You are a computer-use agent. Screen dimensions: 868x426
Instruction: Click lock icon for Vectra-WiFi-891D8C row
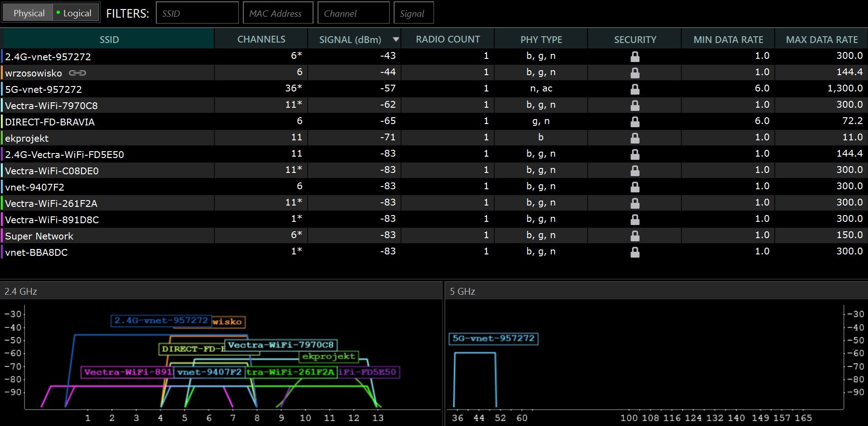(x=635, y=220)
